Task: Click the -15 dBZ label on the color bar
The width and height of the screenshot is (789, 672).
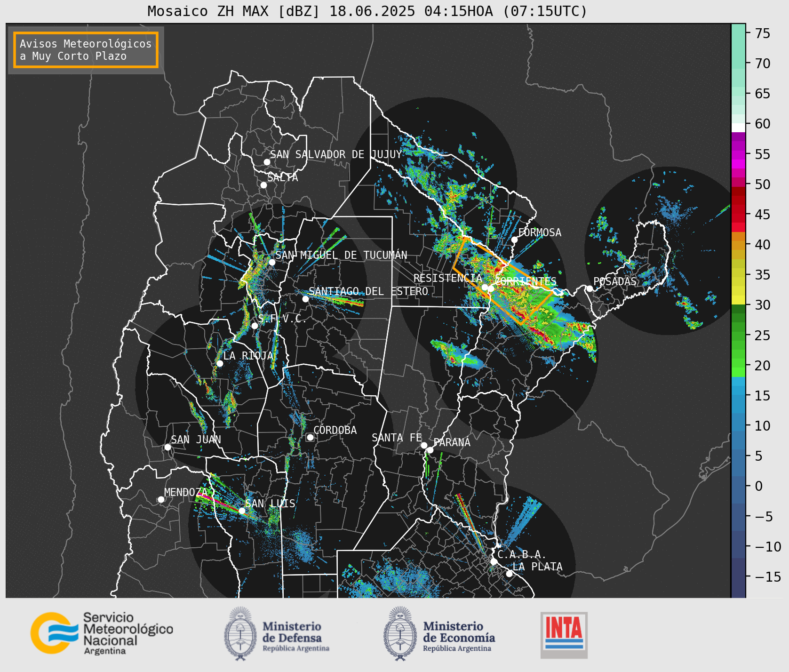Action: click(x=768, y=576)
